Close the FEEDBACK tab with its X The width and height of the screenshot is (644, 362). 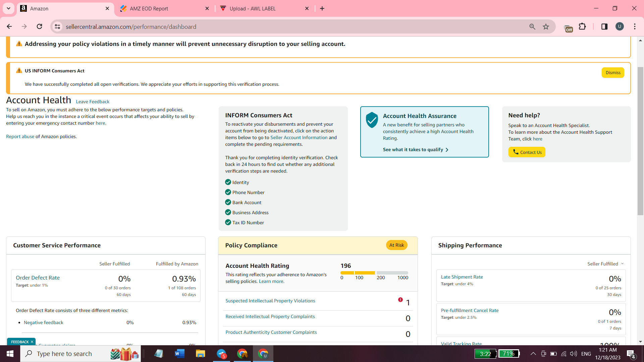[32, 342]
